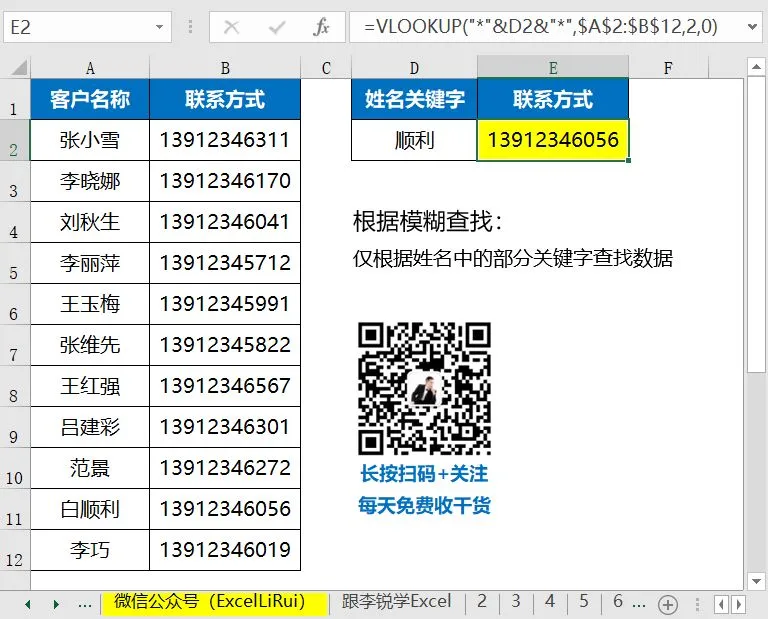768x619 pixels.
Task: Click the vertical scrollbar down arrow
Action: point(756,581)
